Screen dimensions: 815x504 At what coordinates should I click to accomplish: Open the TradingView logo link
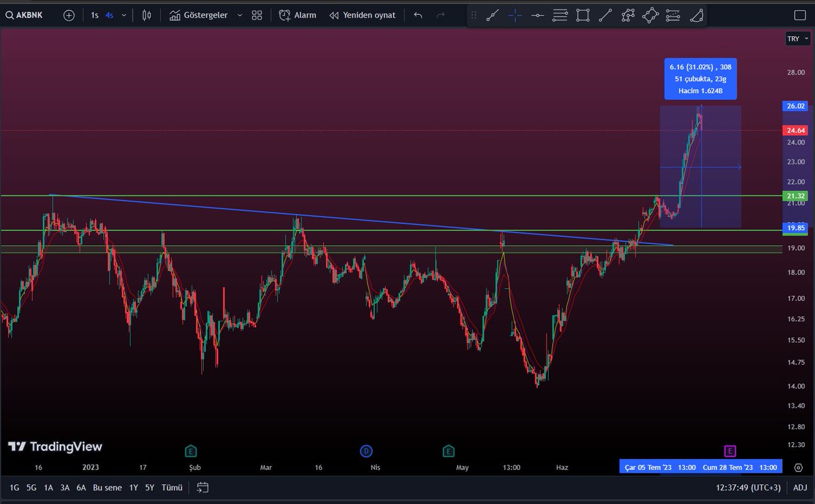[55, 446]
